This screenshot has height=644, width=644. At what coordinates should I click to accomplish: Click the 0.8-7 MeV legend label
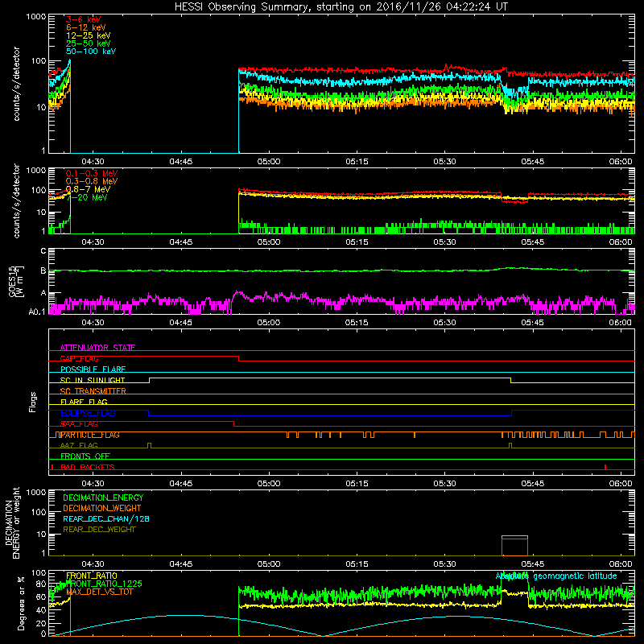(88, 189)
